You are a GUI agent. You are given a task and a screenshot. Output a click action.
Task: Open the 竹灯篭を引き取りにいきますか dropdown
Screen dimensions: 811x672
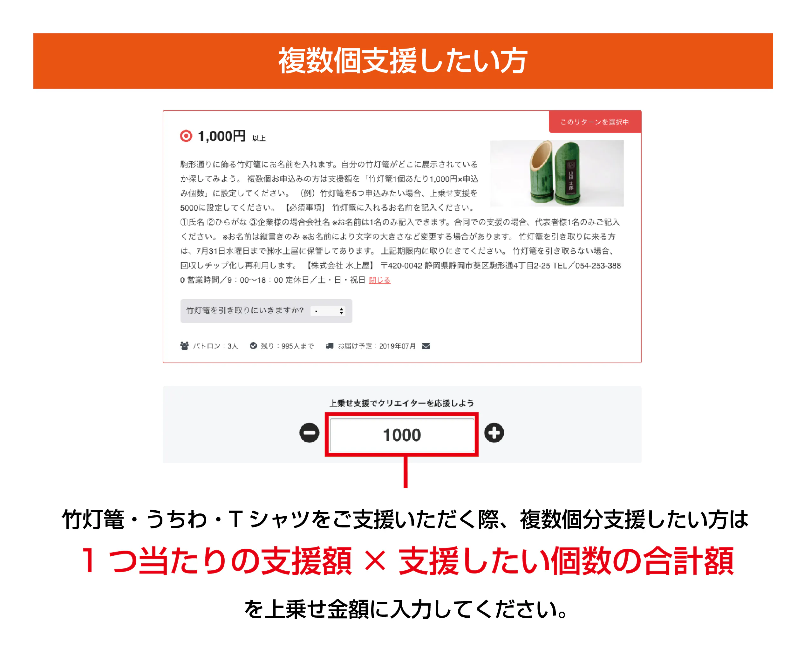[x=328, y=311]
